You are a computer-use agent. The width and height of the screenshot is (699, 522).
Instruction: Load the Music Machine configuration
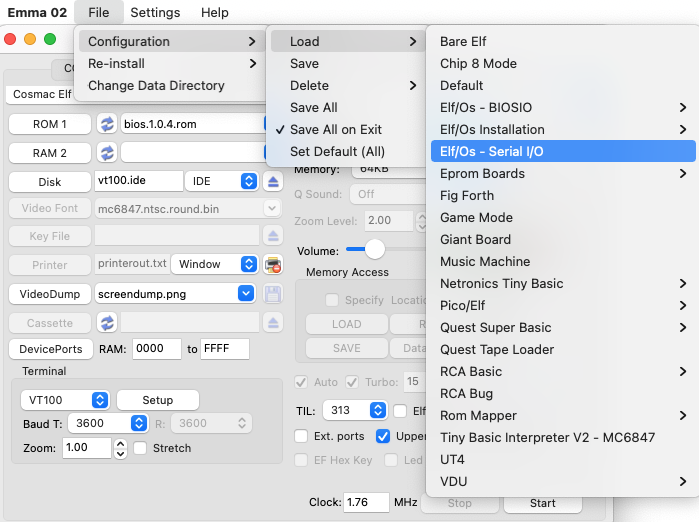pos(563,261)
